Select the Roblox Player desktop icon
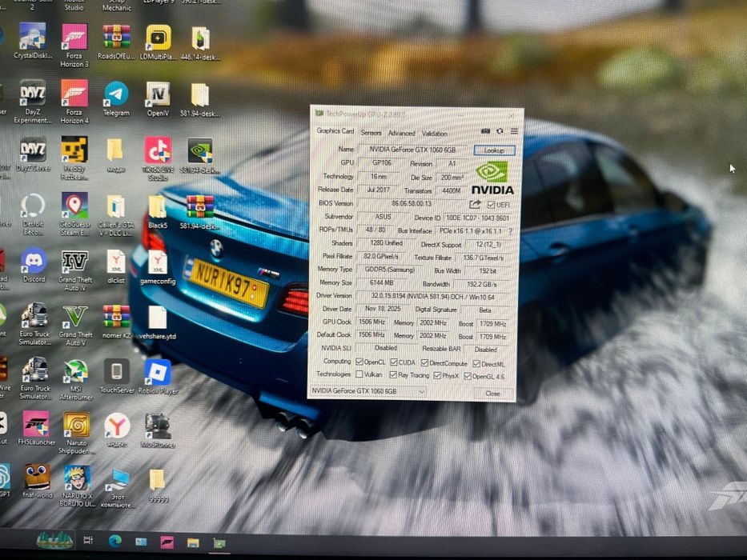The height and width of the screenshot is (560, 747). coord(158,377)
